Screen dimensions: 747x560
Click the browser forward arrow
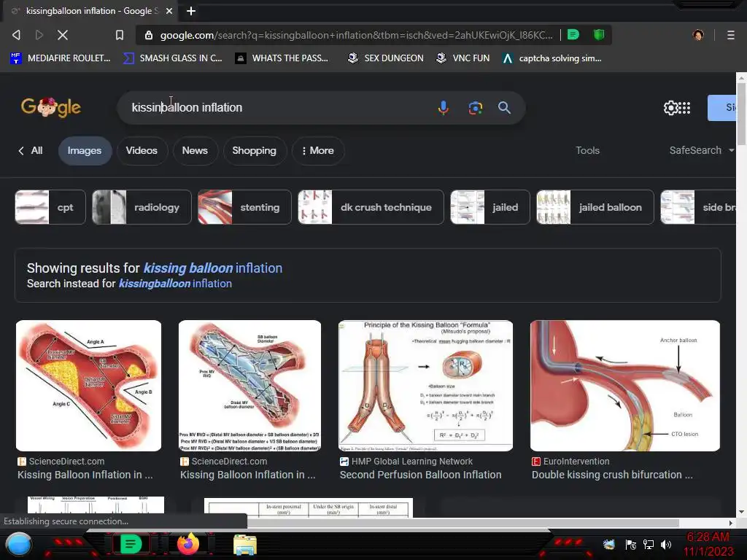39,35
